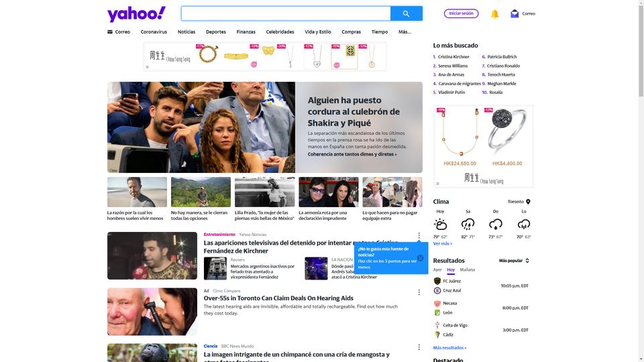Click the Iniciar sesión button
Screen dimensions: 644x362
462,13
